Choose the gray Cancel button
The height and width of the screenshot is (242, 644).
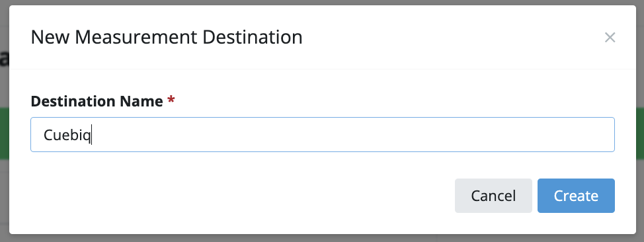point(493,196)
